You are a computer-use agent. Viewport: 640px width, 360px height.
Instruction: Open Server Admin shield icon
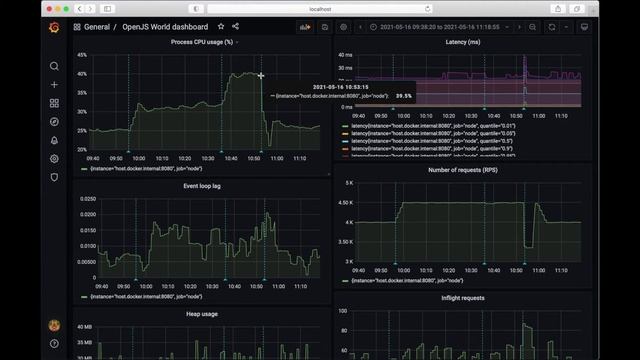tap(54, 177)
